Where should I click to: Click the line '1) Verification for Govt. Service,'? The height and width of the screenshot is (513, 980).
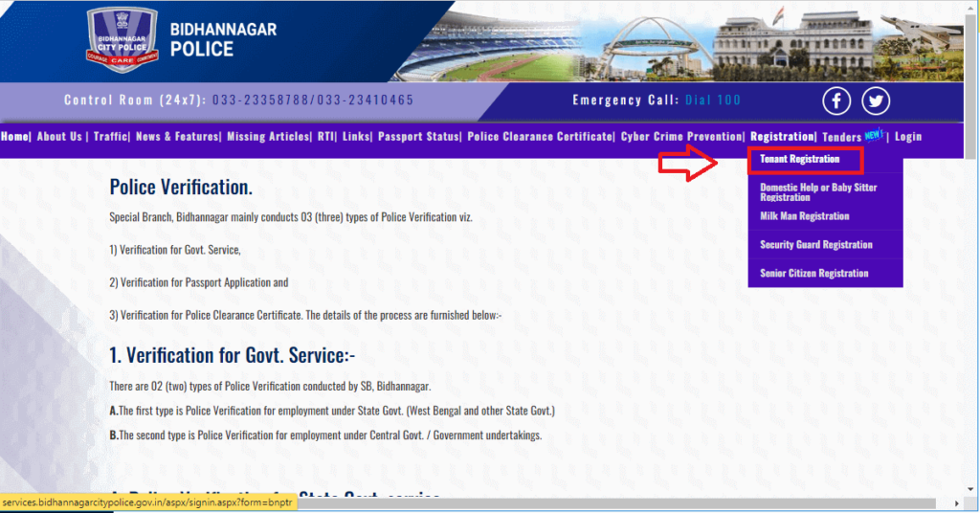(x=175, y=250)
